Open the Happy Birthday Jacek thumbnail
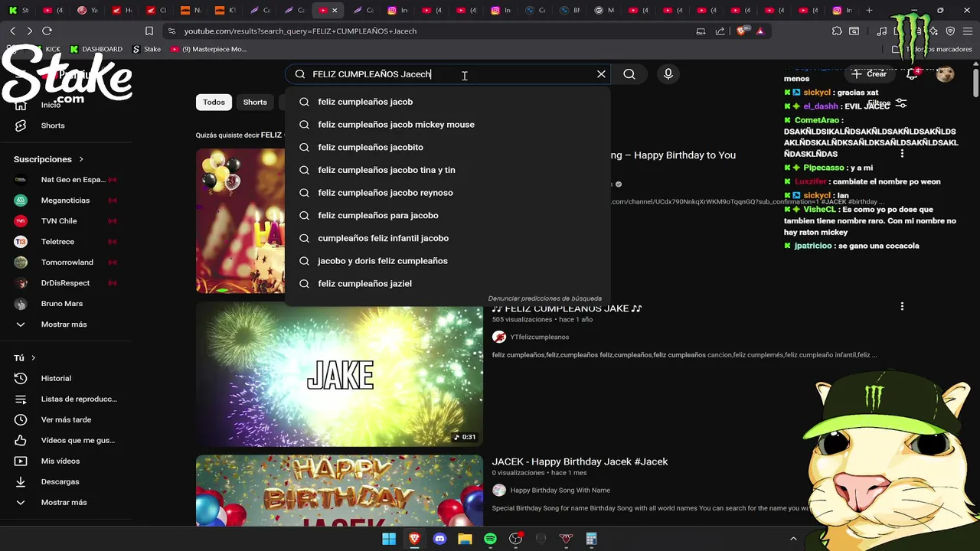The width and height of the screenshot is (980, 551). point(339,491)
